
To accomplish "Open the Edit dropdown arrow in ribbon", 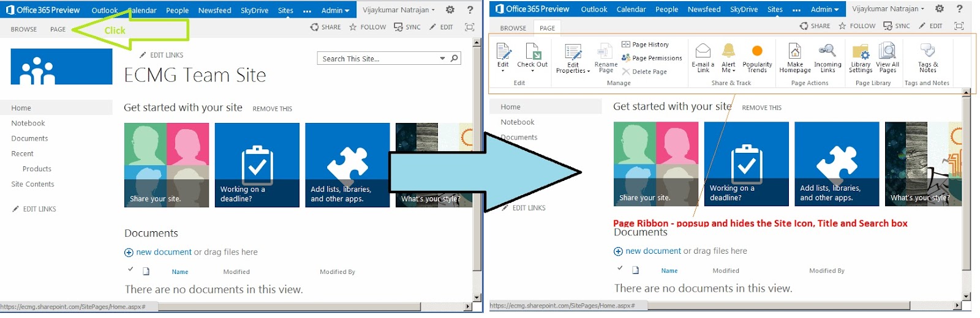I will point(503,71).
